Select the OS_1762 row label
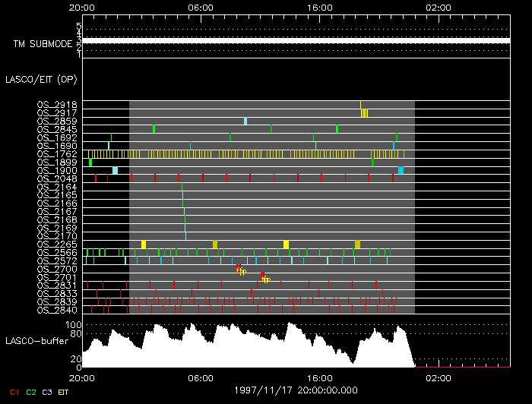 point(57,153)
